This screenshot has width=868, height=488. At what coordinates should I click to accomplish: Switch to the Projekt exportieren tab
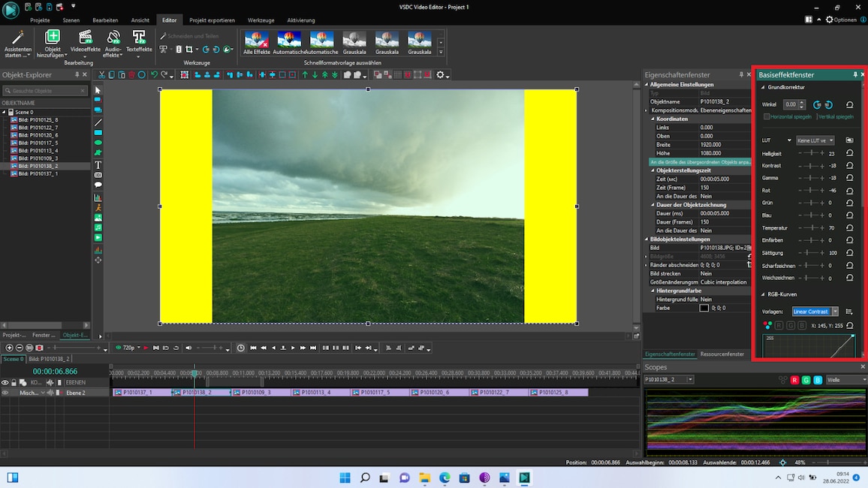[211, 20]
